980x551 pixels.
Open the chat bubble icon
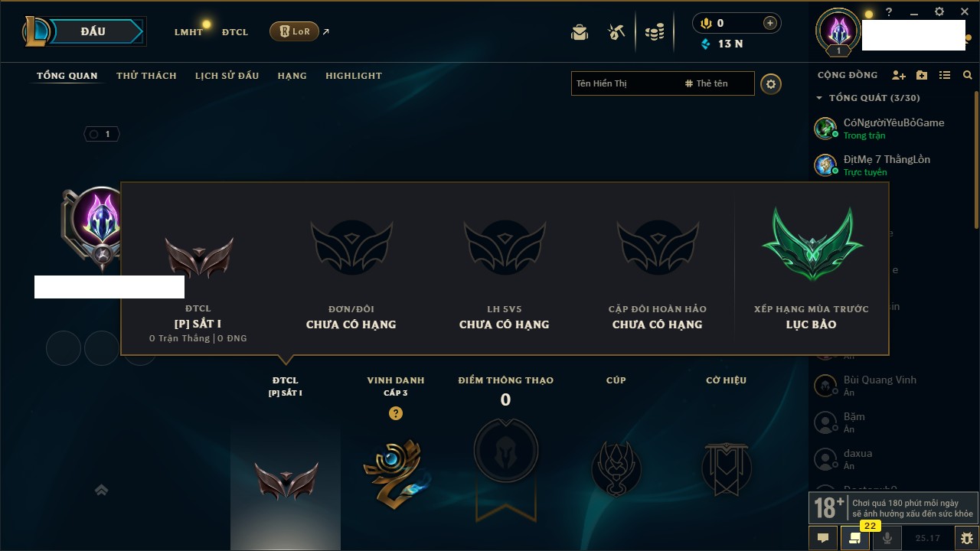pos(823,538)
